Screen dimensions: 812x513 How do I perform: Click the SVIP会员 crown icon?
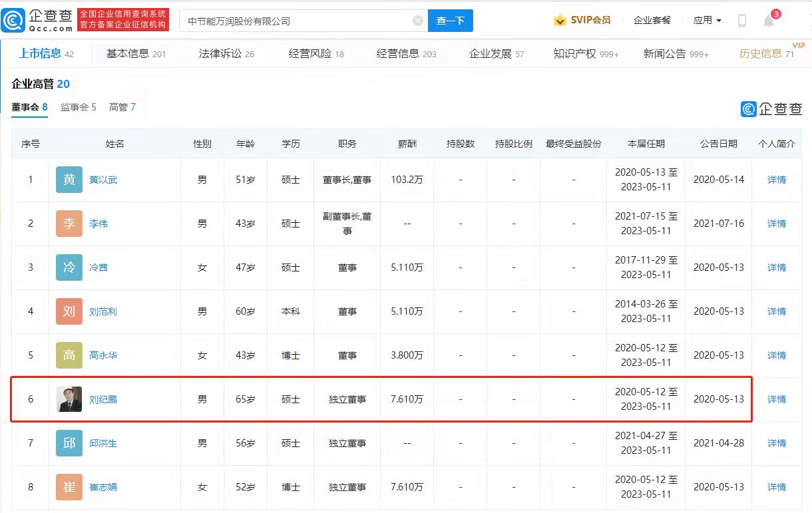tap(560, 21)
